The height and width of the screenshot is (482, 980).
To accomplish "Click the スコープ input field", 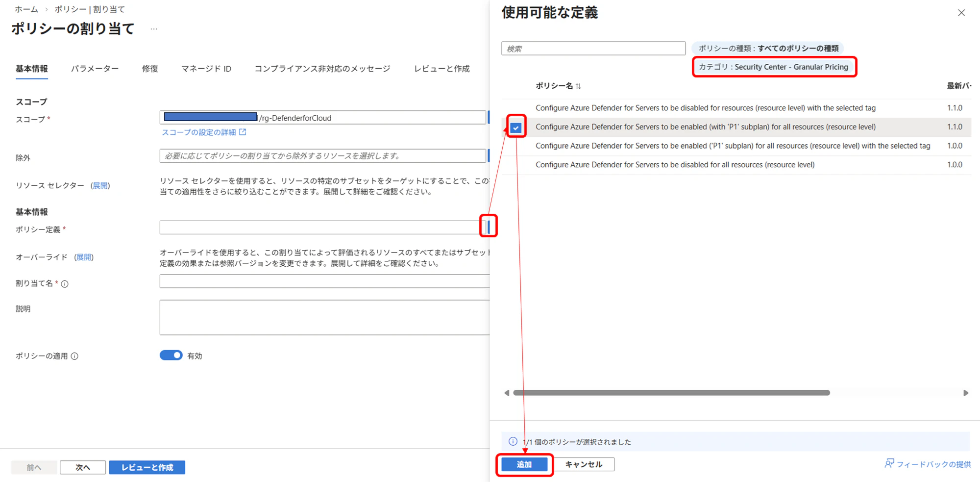I will point(322,117).
